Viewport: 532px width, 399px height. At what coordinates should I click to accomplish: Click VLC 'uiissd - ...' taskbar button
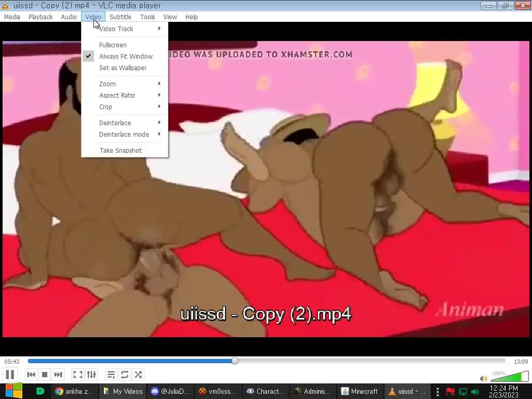408,391
